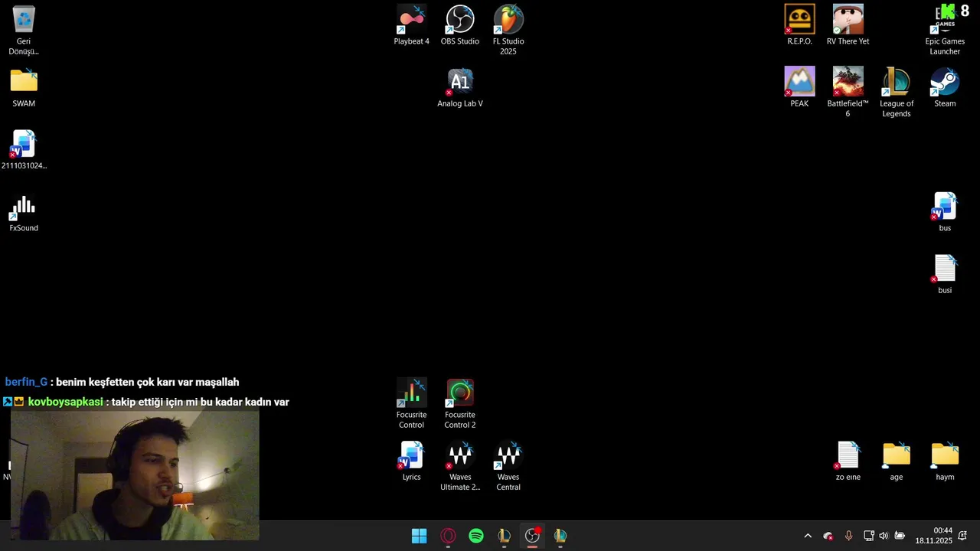Click the cloud sync tray icon
Viewport: 980px width, 551px height.
[828, 536]
